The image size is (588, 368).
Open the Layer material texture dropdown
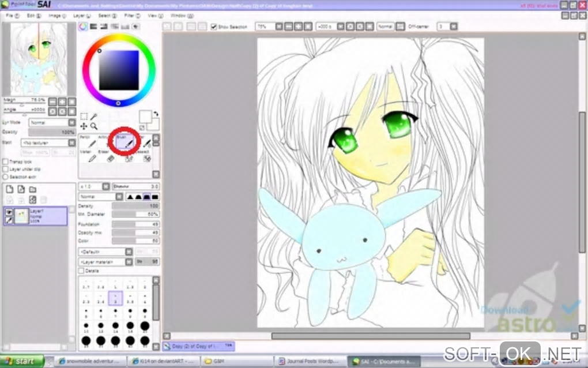tap(105, 262)
